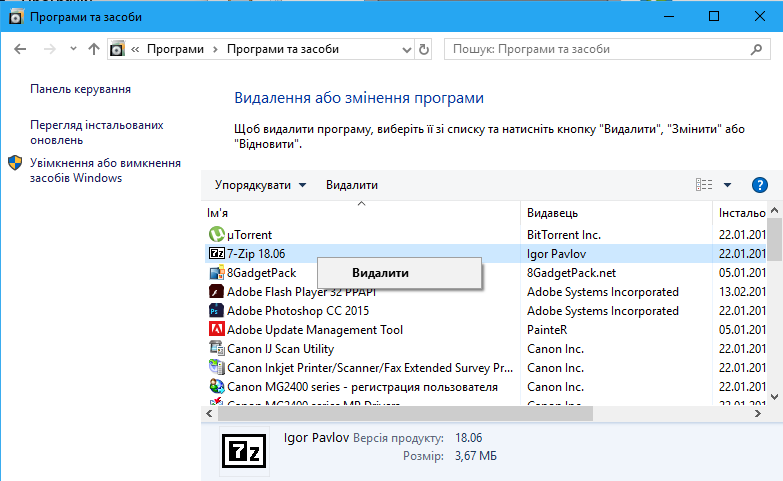Click the Програми та засоби breadcrumb
The height and width of the screenshot is (481, 783).
click(x=283, y=49)
